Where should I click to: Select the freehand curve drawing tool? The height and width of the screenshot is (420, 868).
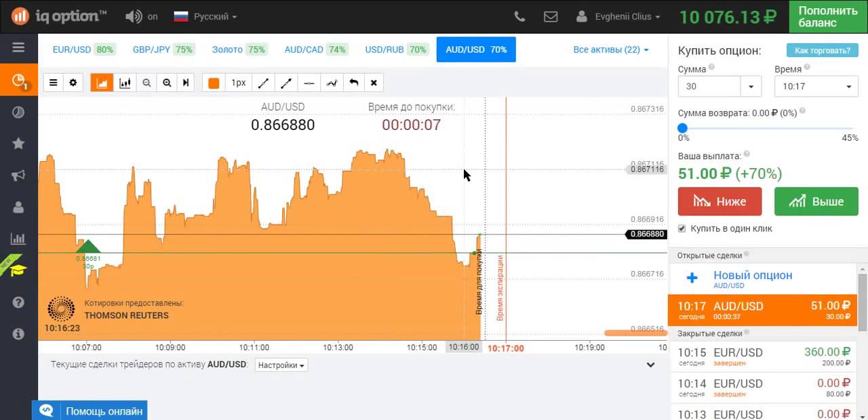332,83
